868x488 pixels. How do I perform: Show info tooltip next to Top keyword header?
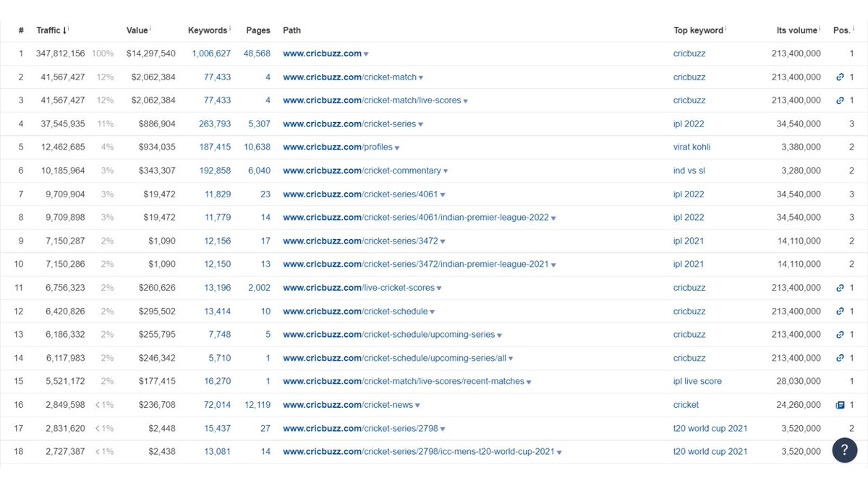tap(726, 29)
